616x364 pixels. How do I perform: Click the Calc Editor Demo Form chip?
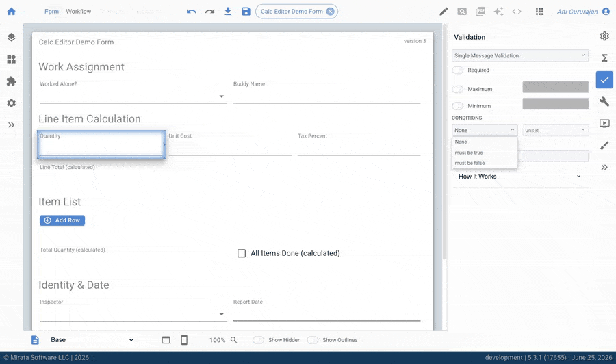coord(292,12)
